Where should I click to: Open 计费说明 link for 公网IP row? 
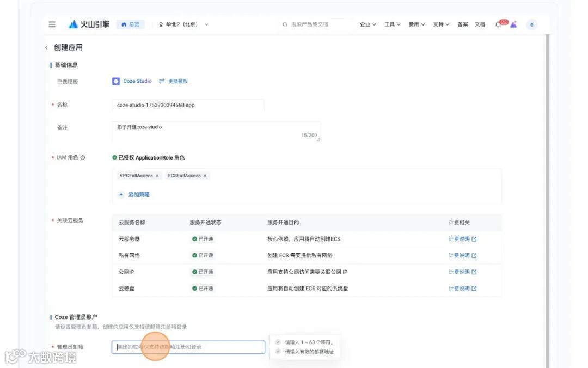pyautogui.click(x=462, y=272)
